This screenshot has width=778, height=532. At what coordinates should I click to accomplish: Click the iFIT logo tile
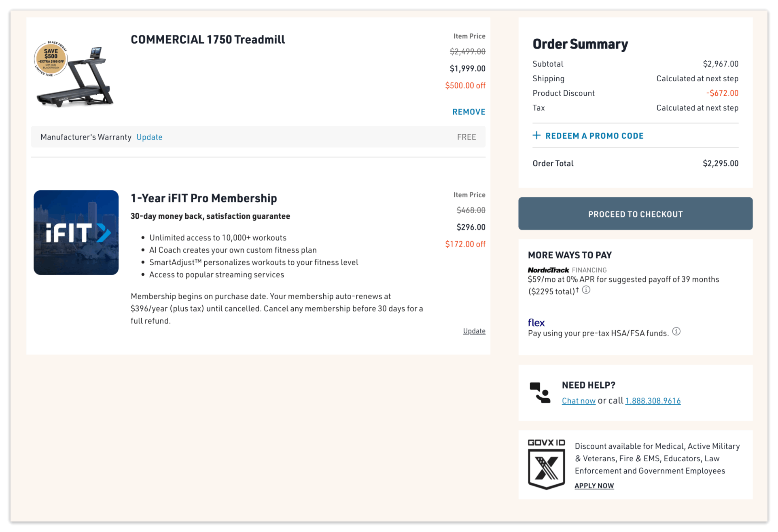tap(76, 232)
